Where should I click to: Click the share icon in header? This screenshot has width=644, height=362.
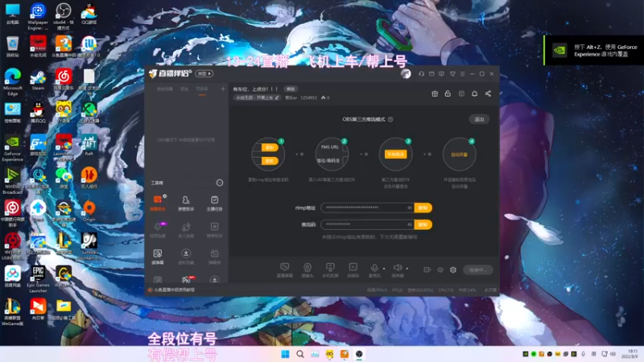pos(488,93)
